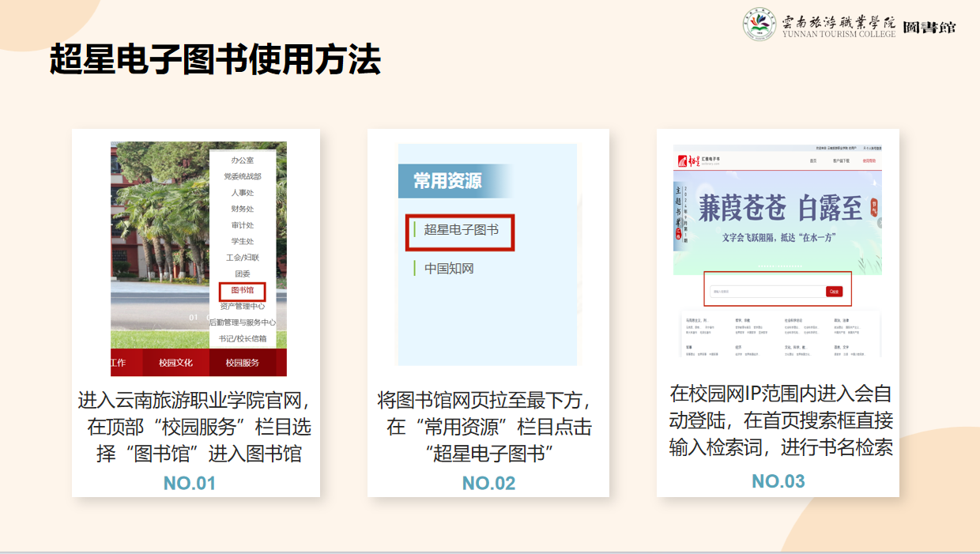Image resolution: width=980 pixels, height=554 pixels.
Task: Click the banner's next-slide arrow on the right edge
Action: click(878, 222)
